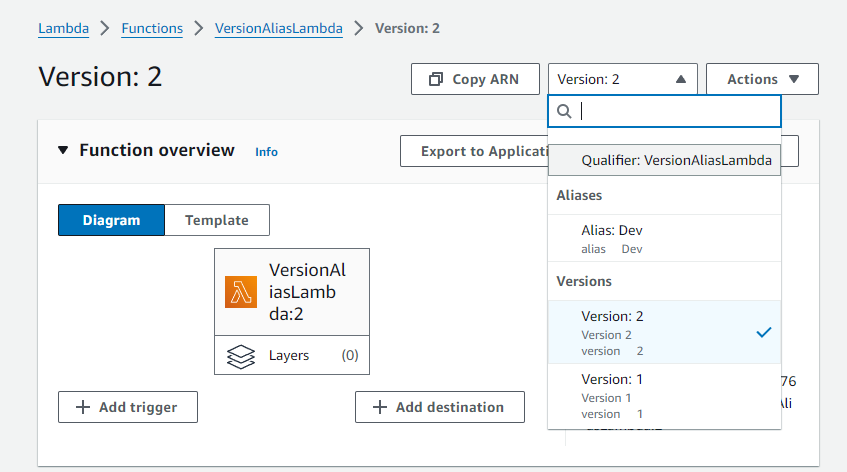The image size is (847, 472).
Task: Click the orange Lambda function icon
Action: tap(241, 292)
